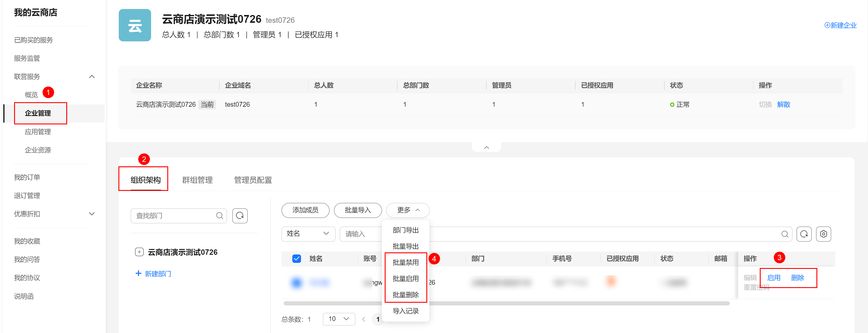Click the member search magnifier icon
This screenshot has width=868, height=333.
[x=784, y=234]
